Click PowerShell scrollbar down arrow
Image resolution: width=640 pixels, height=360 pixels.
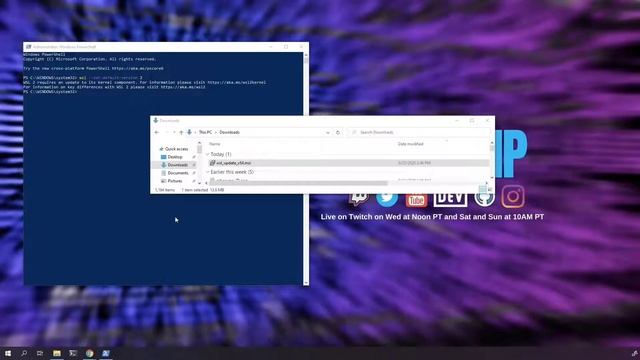click(x=306, y=282)
